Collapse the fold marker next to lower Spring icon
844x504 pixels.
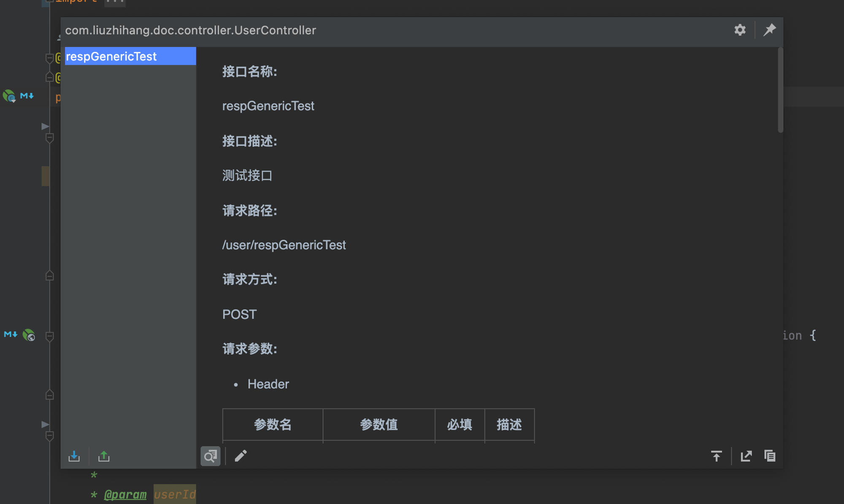pos(49,337)
